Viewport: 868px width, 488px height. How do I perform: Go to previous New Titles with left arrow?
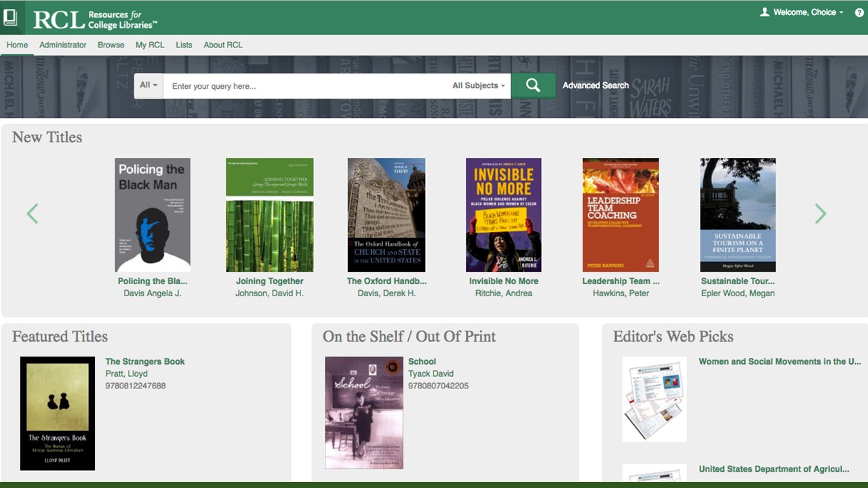point(32,214)
